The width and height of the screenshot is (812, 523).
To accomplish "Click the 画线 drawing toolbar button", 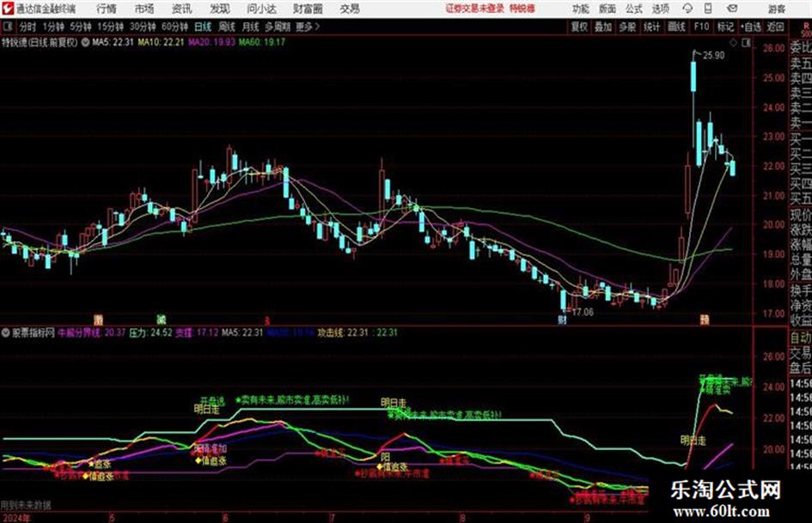I will 676,27.
